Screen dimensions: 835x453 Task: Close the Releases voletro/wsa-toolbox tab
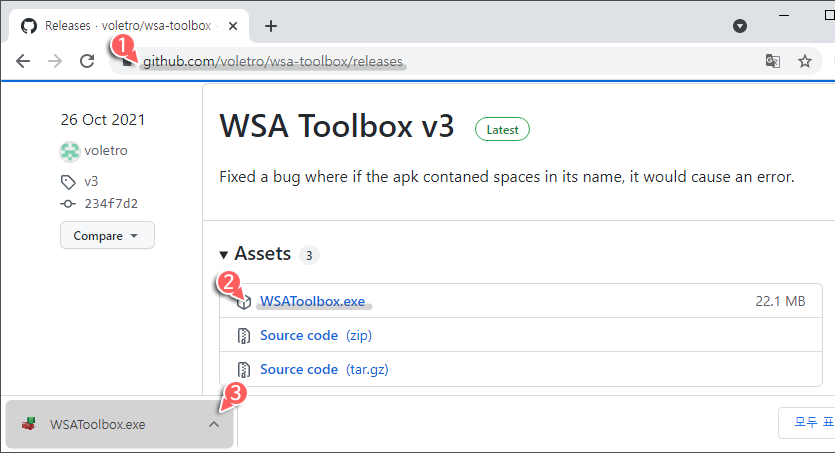(x=233, y=26)
